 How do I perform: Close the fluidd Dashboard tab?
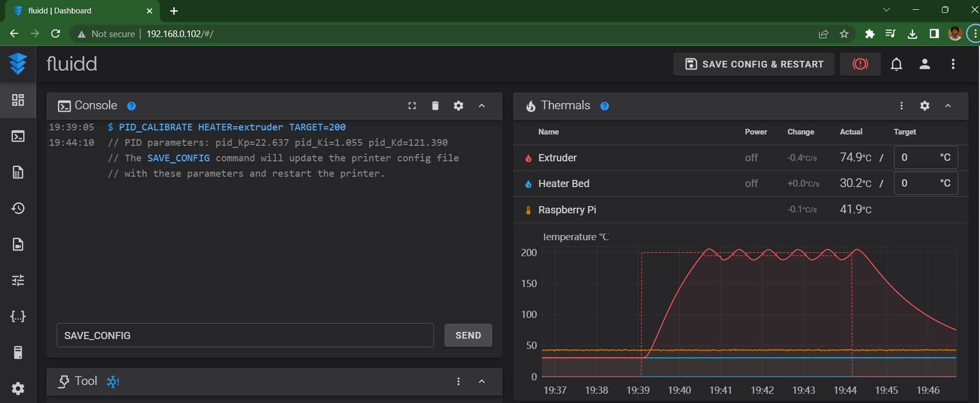click(150, 11)
